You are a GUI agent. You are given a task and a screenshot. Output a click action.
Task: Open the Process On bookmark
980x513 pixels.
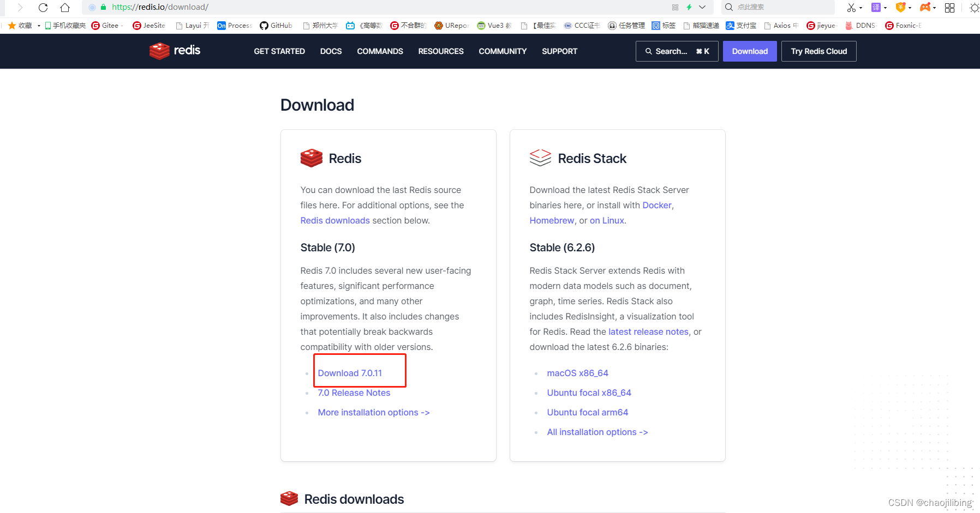[x=234, y=26]
